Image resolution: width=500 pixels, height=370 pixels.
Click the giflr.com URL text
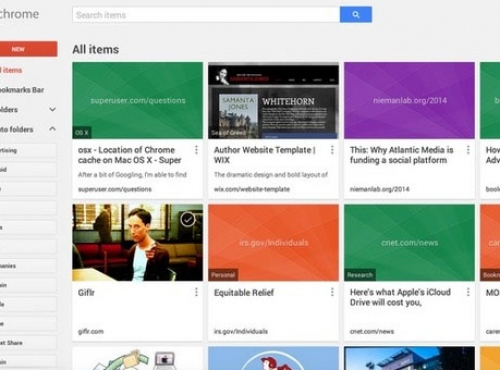(91, 332)
